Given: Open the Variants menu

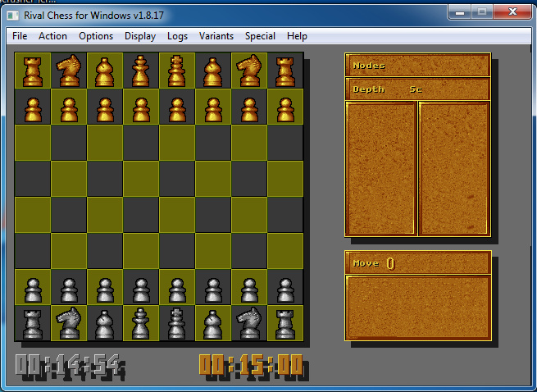Looking at the screenshot, I should (x=216, y=36).
